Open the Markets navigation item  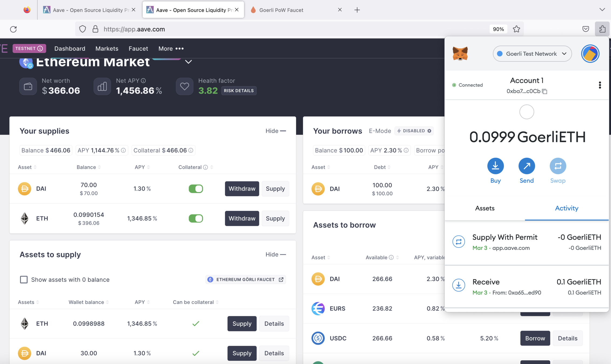pyautogui.click(x=107, y=49)
